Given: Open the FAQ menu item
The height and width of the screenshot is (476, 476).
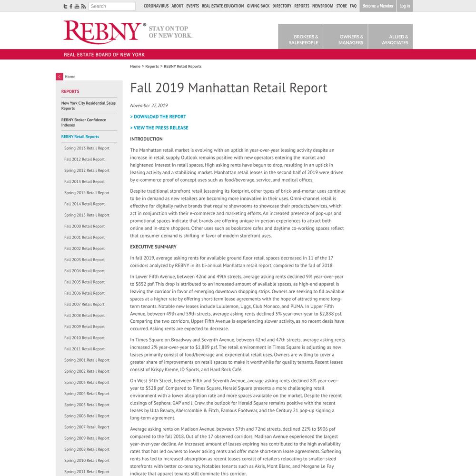Looking at the screenshot, I should tap(353, 6).
